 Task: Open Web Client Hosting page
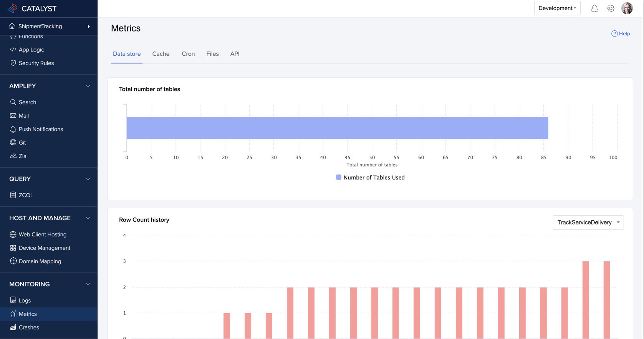43,234
